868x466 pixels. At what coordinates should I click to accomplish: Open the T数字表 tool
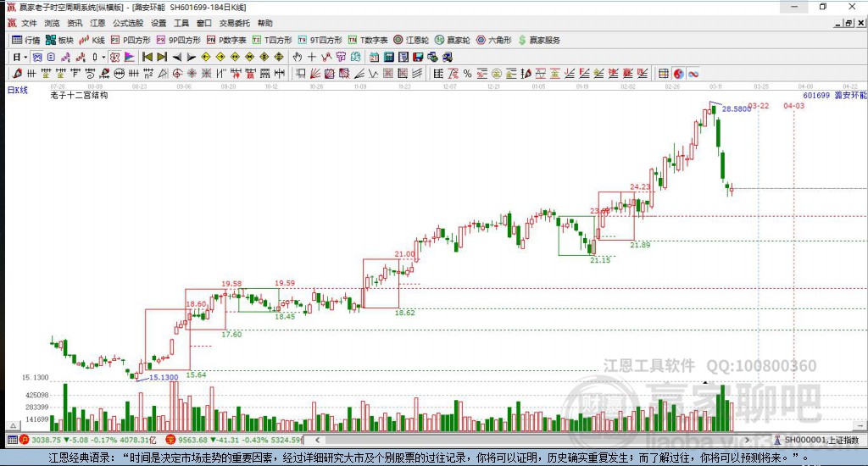tap(368, 40)
